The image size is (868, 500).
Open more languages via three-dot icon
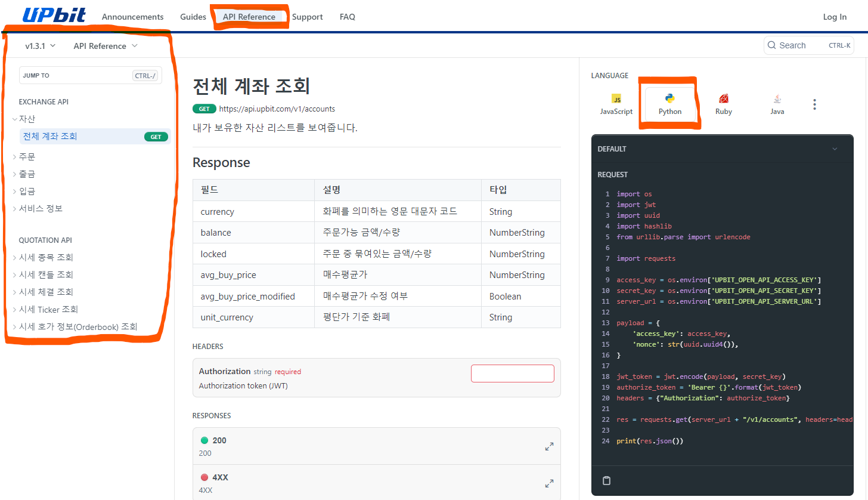pyautogui.click(x=814, y=104)
